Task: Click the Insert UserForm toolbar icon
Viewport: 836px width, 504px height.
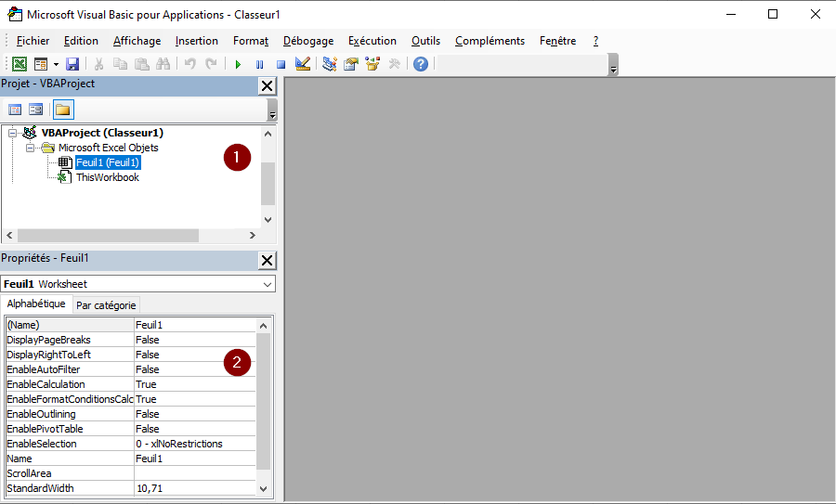Action: coord(41,64)
